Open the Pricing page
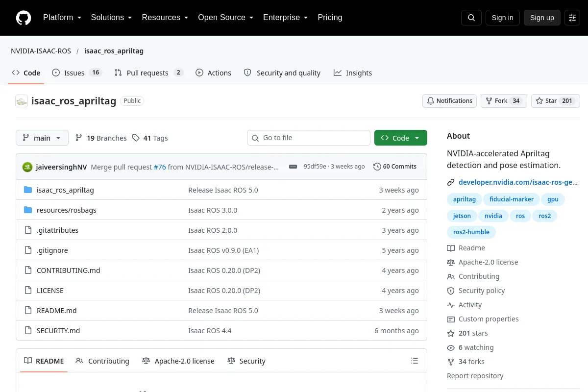This screenshot has height=392, width=588. [x=330, y=18]
